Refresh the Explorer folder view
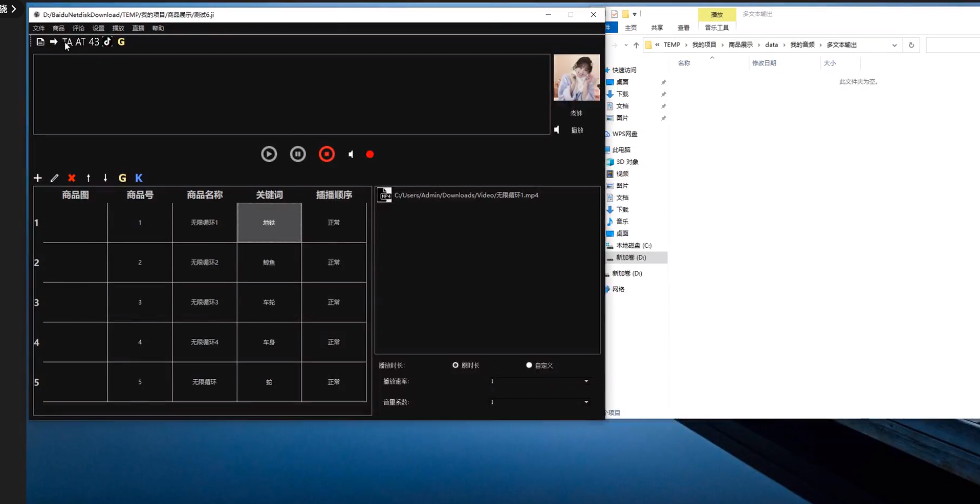980x504 pixels. point(911,45)
